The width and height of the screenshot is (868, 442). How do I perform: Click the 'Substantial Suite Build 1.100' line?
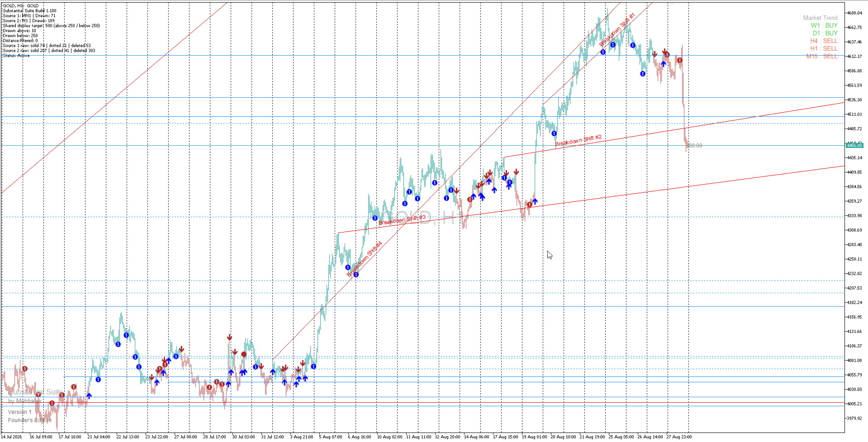29,11
